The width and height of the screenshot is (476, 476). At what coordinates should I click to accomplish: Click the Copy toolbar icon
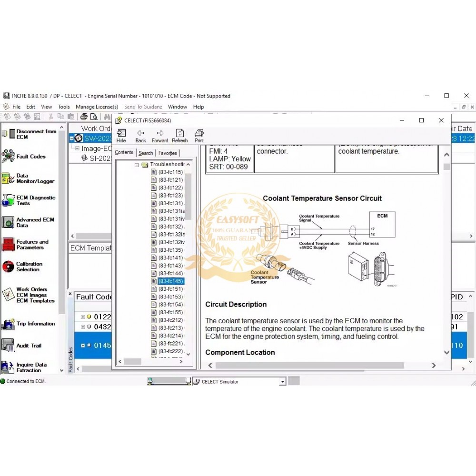point(61,117)
